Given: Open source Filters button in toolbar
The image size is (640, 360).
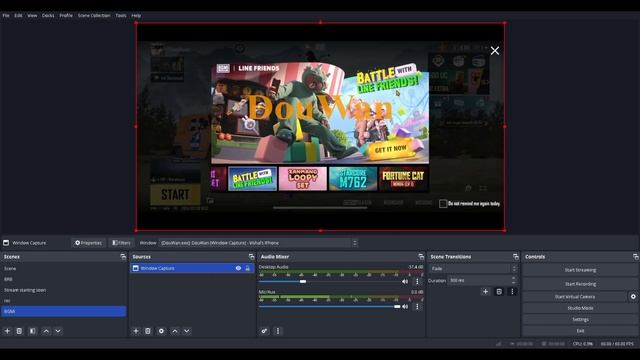Looking at the screenshot, I should click(121, 243).
